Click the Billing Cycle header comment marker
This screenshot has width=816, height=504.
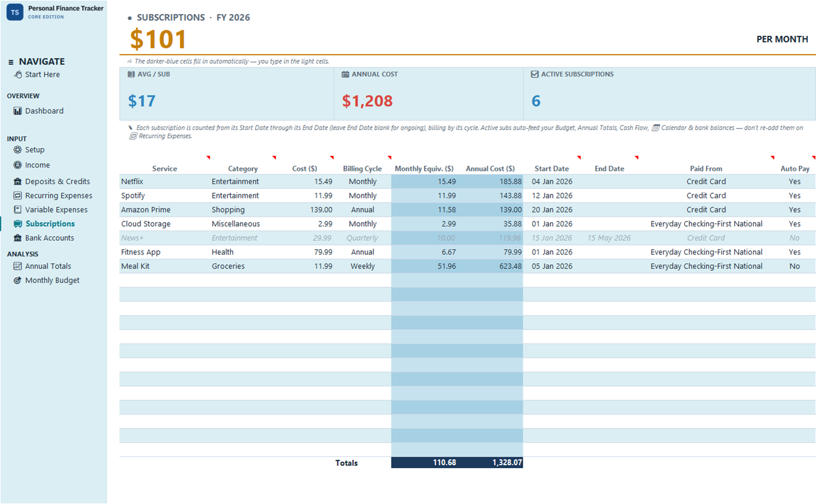[x=389, y=157]
